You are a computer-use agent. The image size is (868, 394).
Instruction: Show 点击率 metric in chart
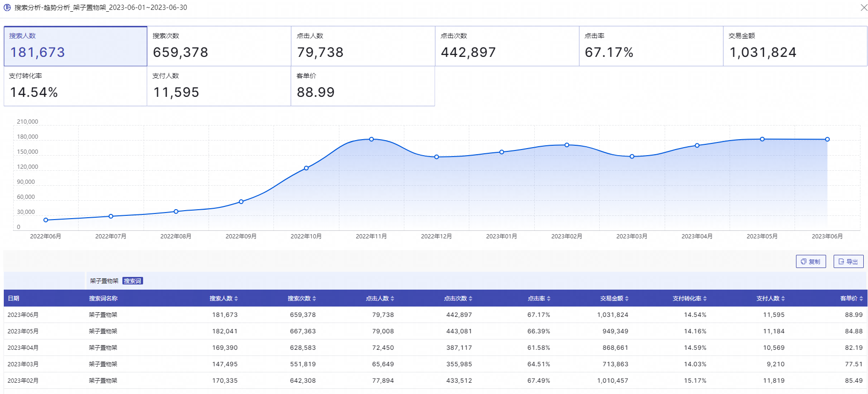click(x=651, y=46)
